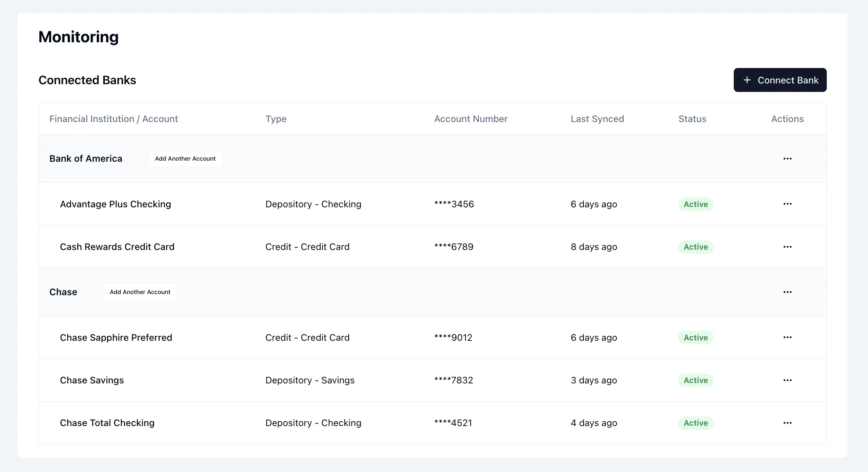
Task: Open actions for Cash Rewards Credit Card
Action: tap(787, 247)
